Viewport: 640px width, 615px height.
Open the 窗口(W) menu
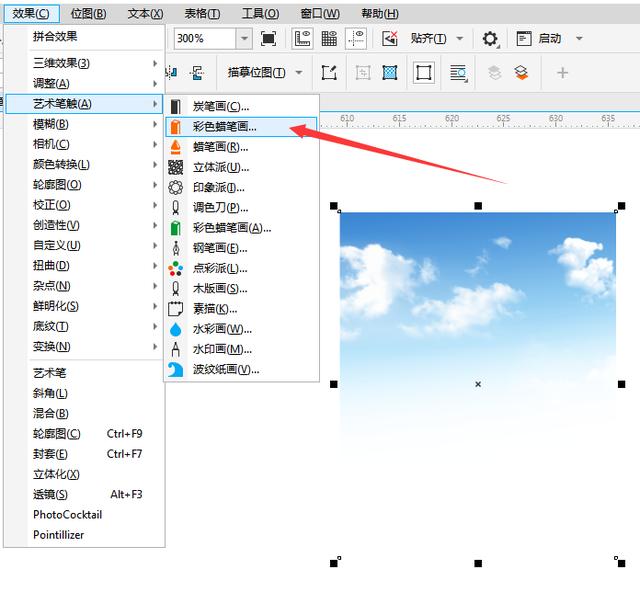click(x=320, y=14)
